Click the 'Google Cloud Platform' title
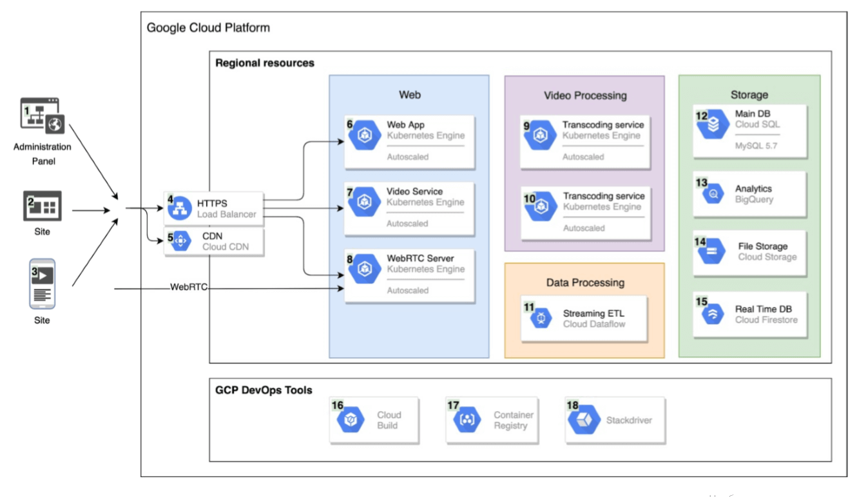Image resolution: width=868 pixels, height=497 pixels. [x=208, y=28]
